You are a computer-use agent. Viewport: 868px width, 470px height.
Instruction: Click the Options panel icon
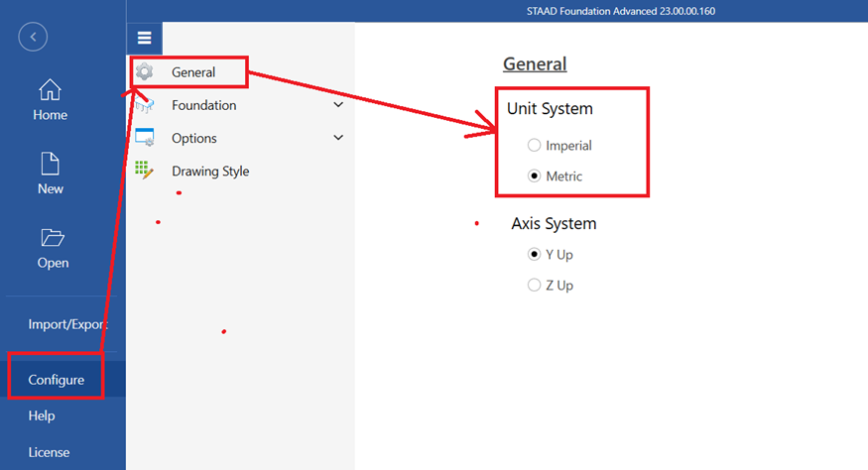[x=145, y=138]
